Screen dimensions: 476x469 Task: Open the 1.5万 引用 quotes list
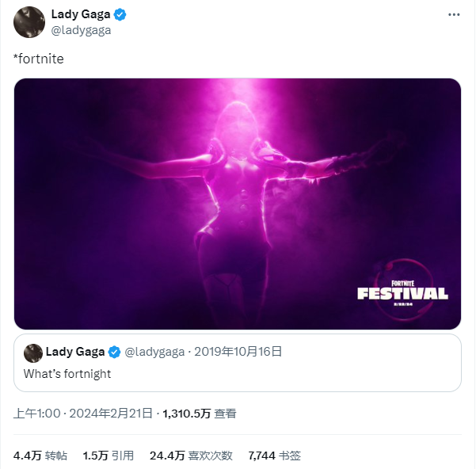tap(109, 456)
